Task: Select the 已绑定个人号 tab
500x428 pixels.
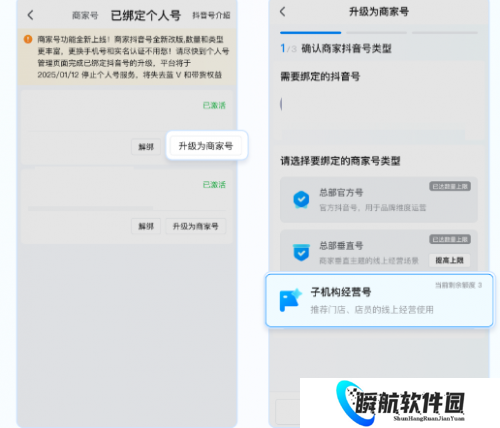Action: pyautogui.click(x=146, y=15)
